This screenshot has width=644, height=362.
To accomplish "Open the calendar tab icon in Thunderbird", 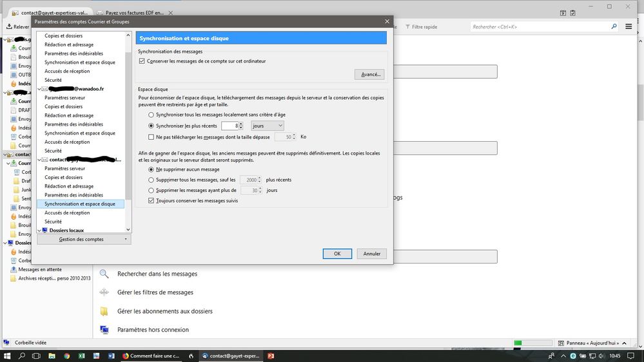I will pos(563,13).
